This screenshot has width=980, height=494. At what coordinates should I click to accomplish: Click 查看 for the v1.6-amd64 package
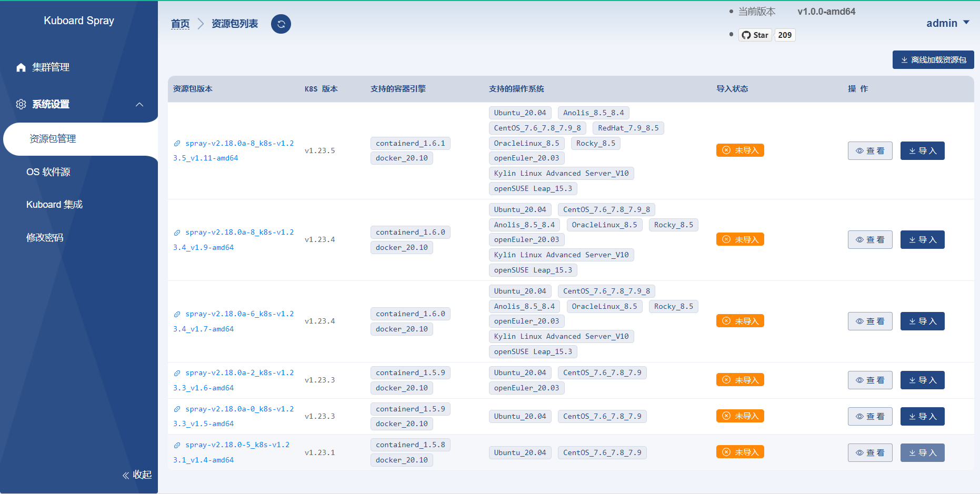(870, 380)
